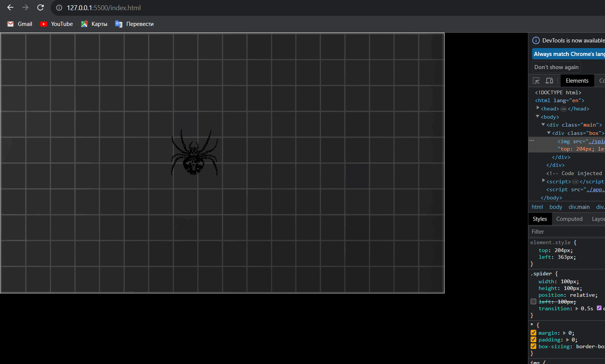This screenshot has width=605, height=364.
Task: Open the Перевести bookmark
Action: pyautogui.click(x=134, y=24)
